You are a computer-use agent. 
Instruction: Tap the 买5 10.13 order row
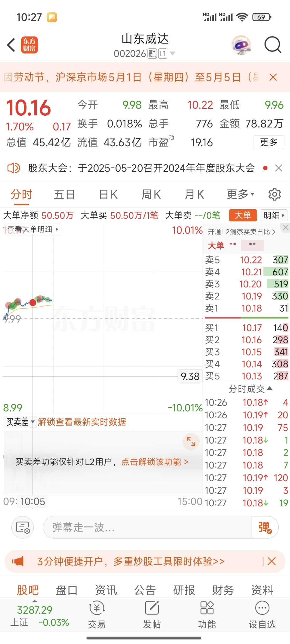(247, 376)
